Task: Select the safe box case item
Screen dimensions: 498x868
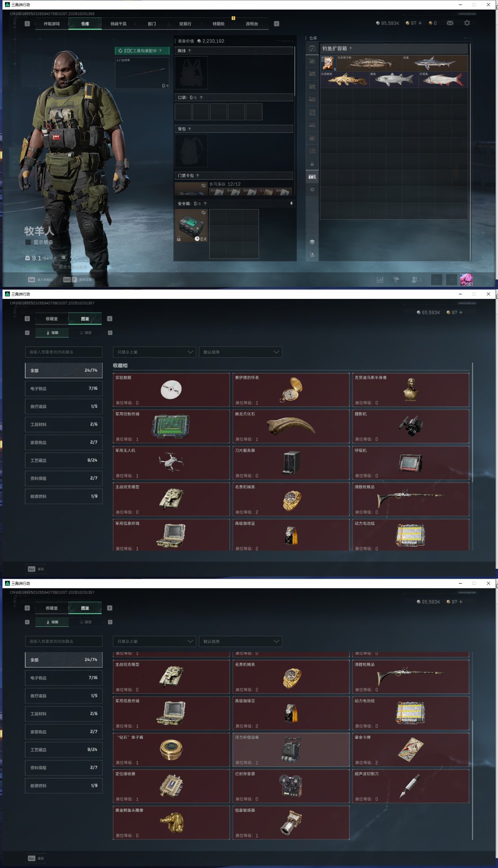Action: 191,226
